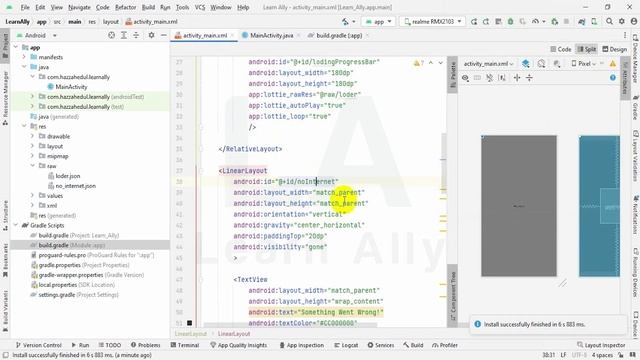Toggle the Gradle tool window on the right

[636, 108]
